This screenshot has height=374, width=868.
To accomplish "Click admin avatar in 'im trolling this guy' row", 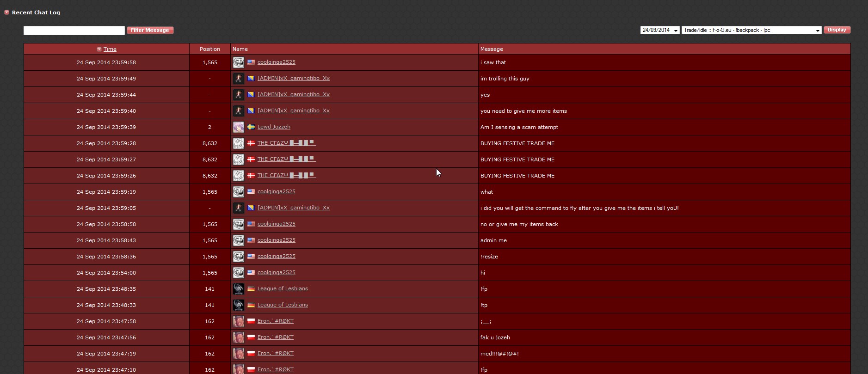I will pyautogui.click(x=238, y=79).
